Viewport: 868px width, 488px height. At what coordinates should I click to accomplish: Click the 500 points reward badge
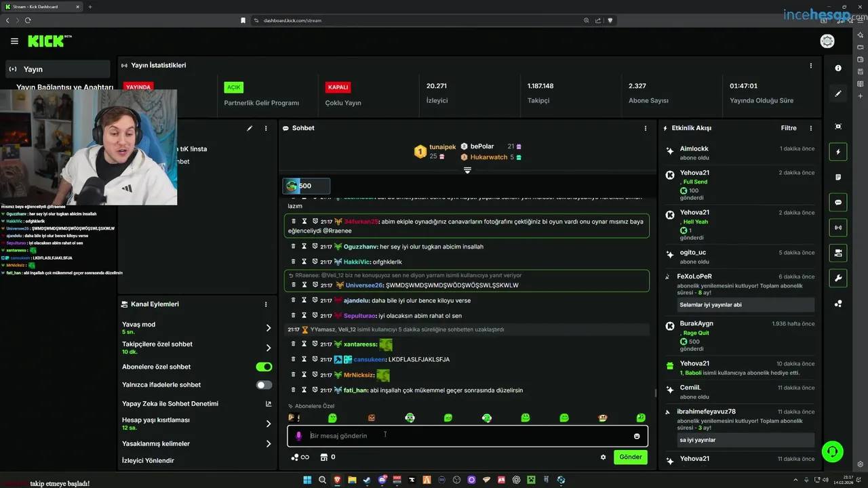point(306,186)
